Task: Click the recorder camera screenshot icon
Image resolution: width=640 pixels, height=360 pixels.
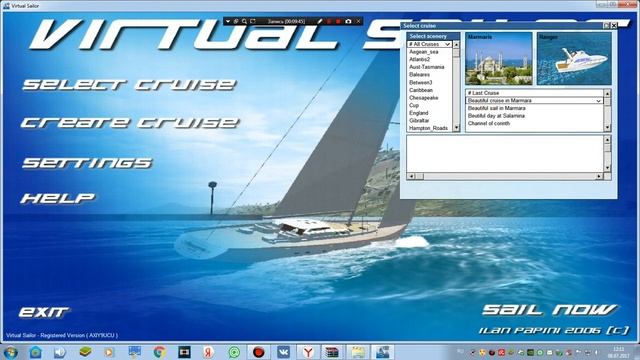Action: (348, 21)
